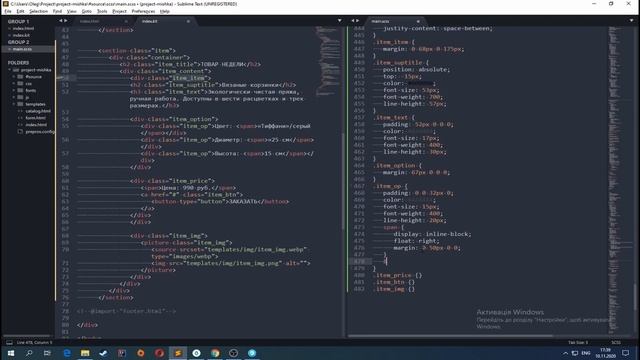This screenshot has width=640, height=360.
Task: Open index.html under Group 1 in sidebar
Action: [23, 29]
